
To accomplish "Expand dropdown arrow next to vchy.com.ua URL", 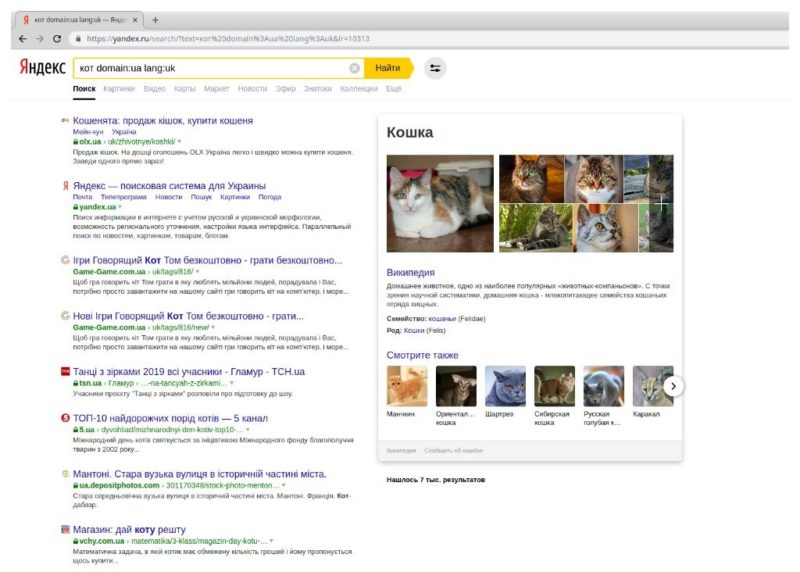I will point(271,541).
